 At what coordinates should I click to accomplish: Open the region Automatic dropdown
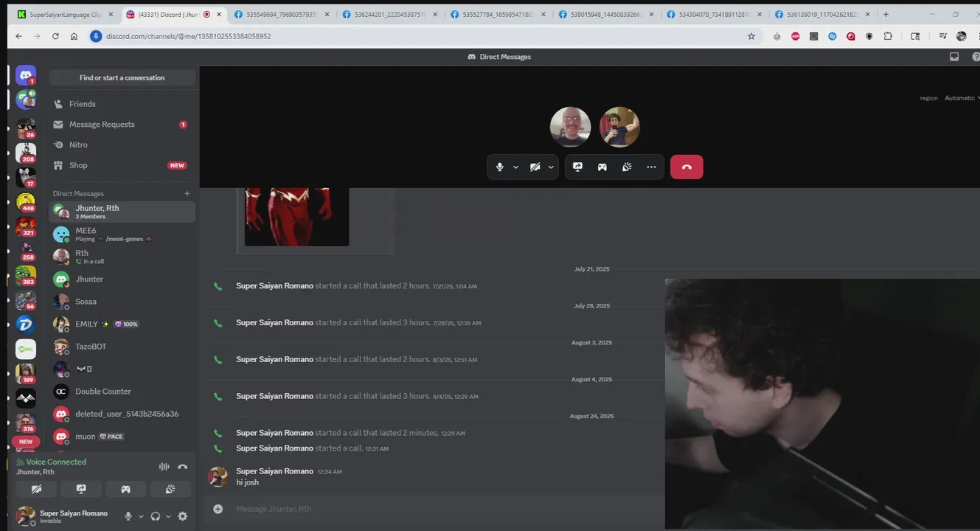click(x=961, y=98)
